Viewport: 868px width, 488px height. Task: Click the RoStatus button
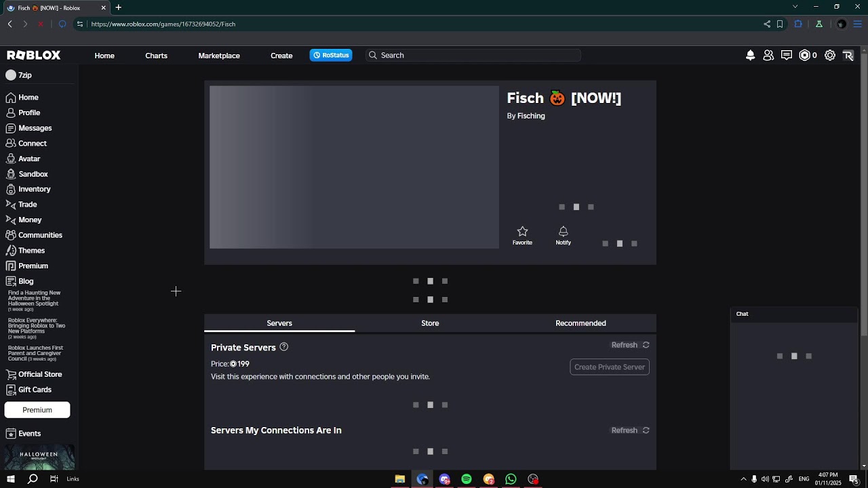pyautogui.click(x=331, y=56)
